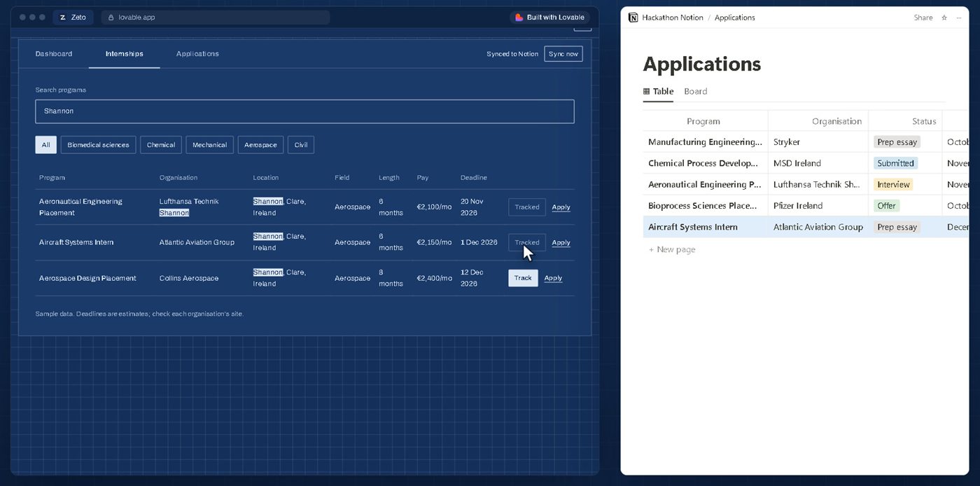Filter by Chemical field
Viewport: 980px width, 486px height.
161,145
